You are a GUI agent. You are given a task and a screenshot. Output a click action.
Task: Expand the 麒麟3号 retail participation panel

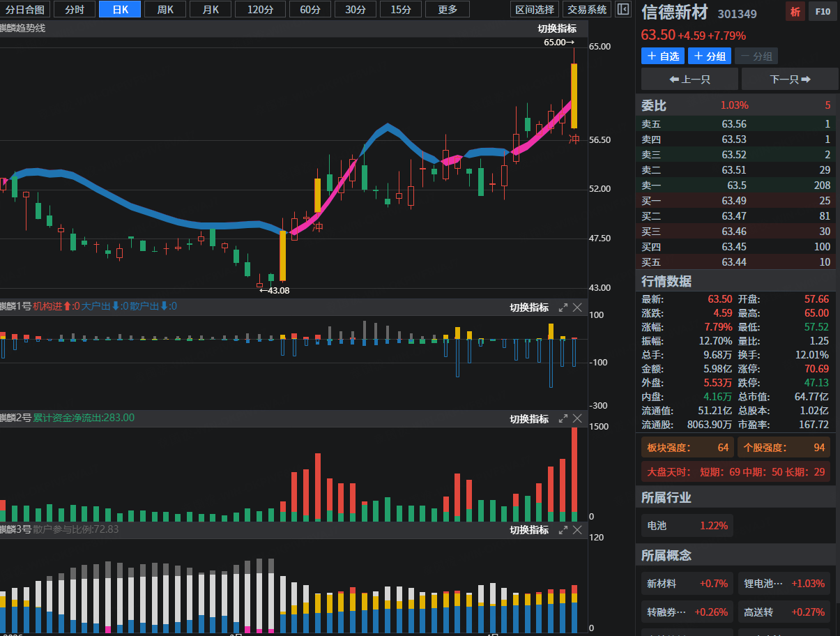pos(563,530)
